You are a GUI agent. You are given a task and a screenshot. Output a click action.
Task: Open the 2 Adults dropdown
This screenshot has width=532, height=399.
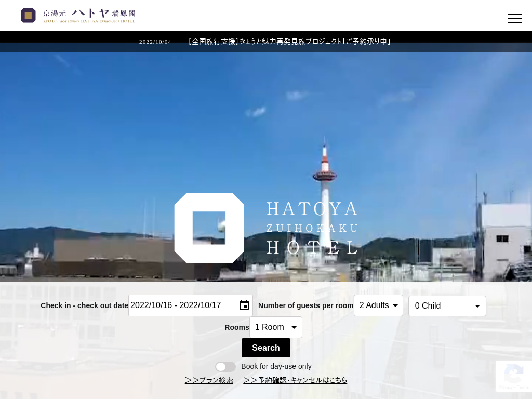point(378,305)
